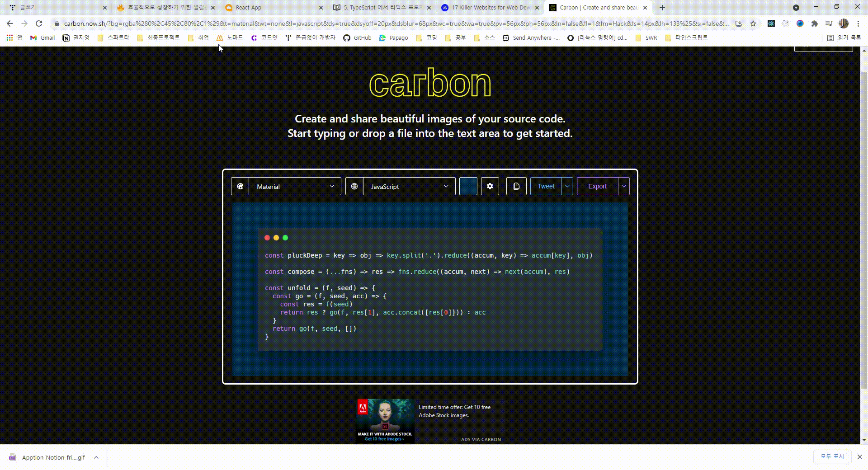Bookmark this page with the star icon
Image resolution: width=868 pixels, height=470 pixels.
pos(753,23)
